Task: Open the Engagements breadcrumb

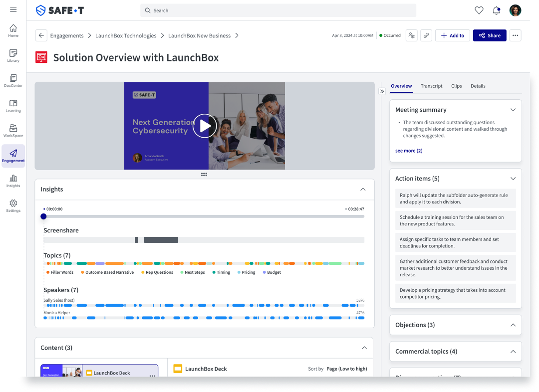Action: click(67, 36)
